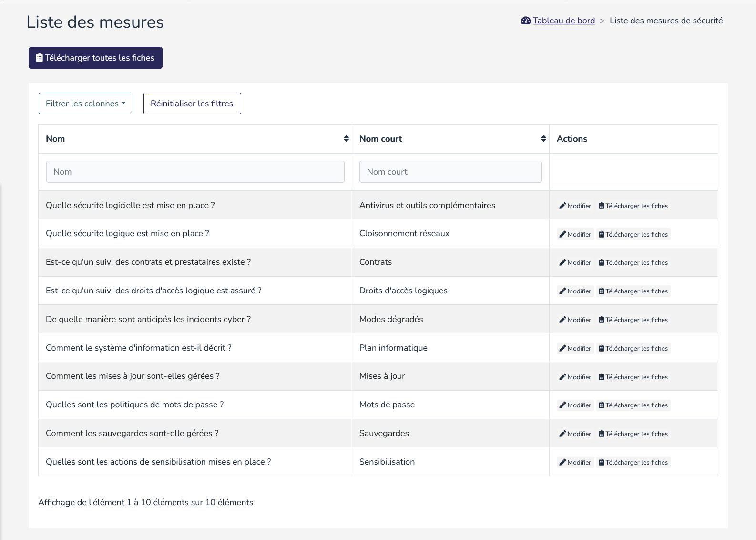This screenshot has height=540, width=756.
Task: Focus the Nom filter input field
Action: coord(195,172)
